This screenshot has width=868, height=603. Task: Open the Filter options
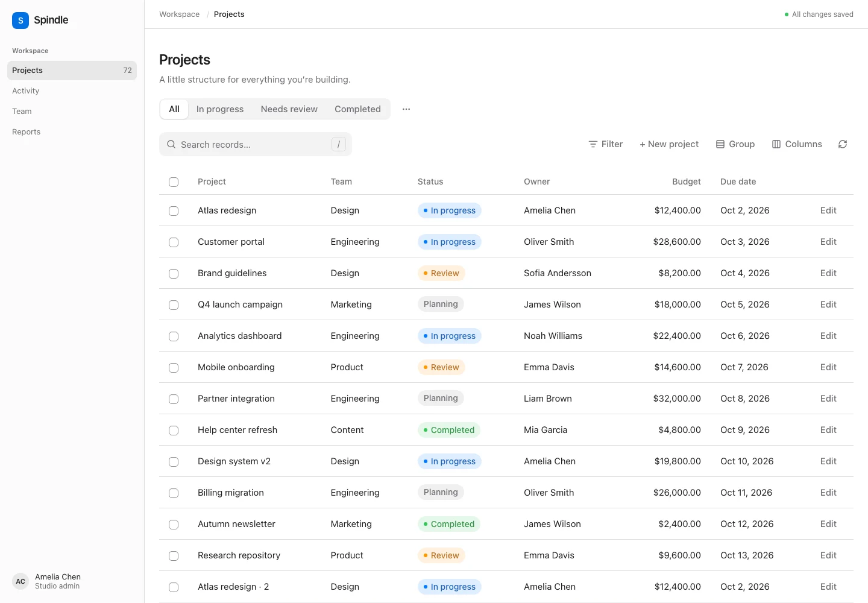606,144
